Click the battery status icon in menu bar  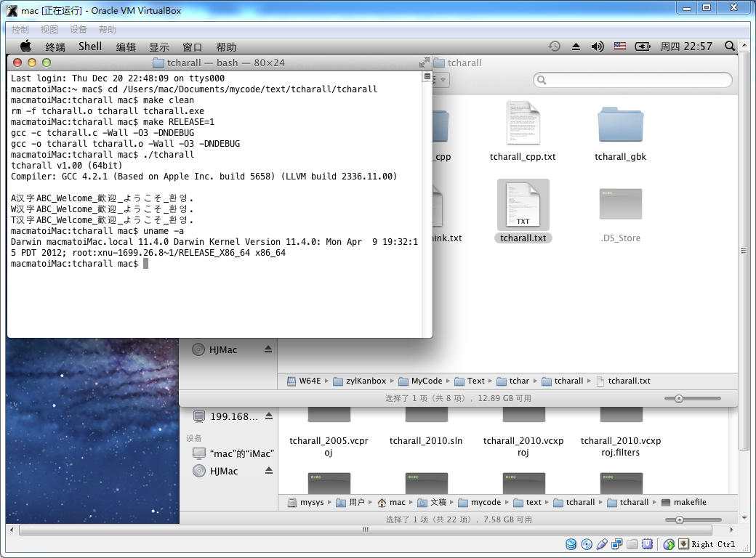point(643,46)
